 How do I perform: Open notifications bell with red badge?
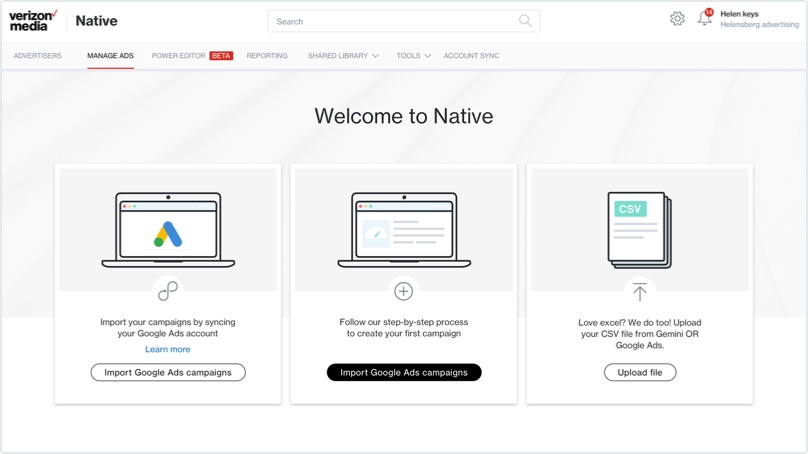click(x=704, y=18)
